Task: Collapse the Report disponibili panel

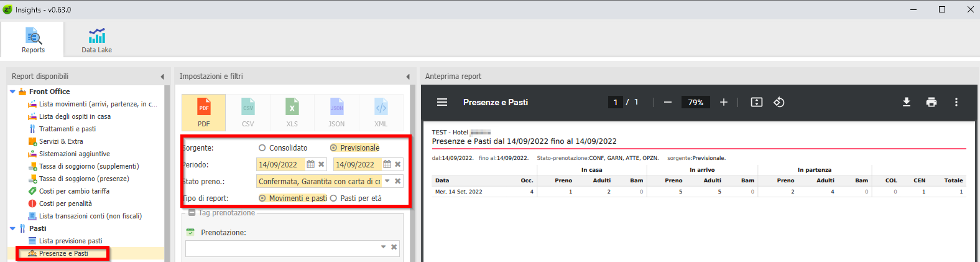Action: click(162, 77)
